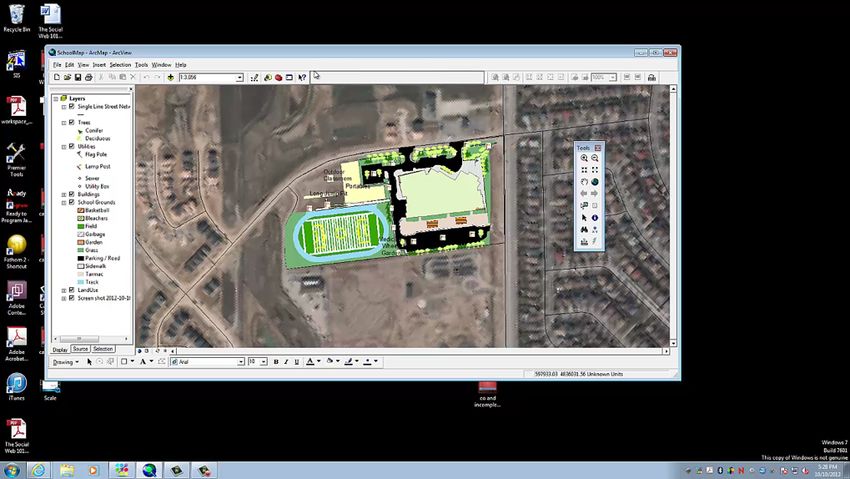Uncheck the Single Line Street Network layer
Image resolution: width=850 pixels, height=479 pixels.
coord(72,106)
